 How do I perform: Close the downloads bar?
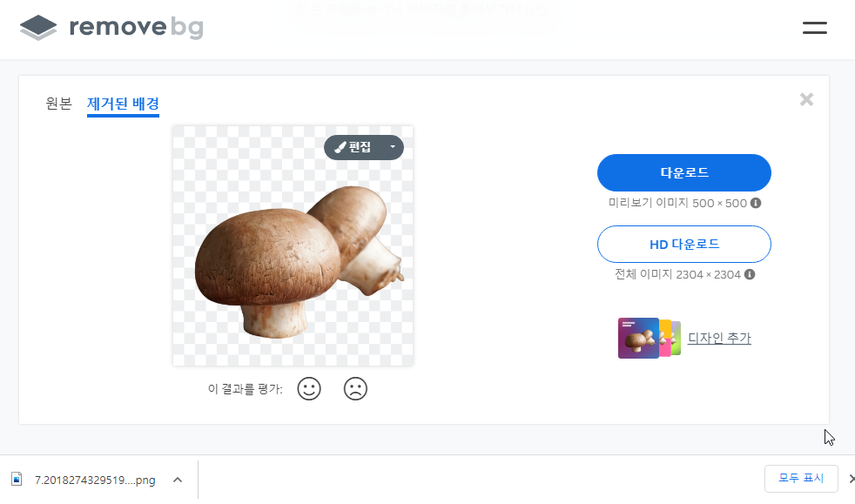click(852, 479)
